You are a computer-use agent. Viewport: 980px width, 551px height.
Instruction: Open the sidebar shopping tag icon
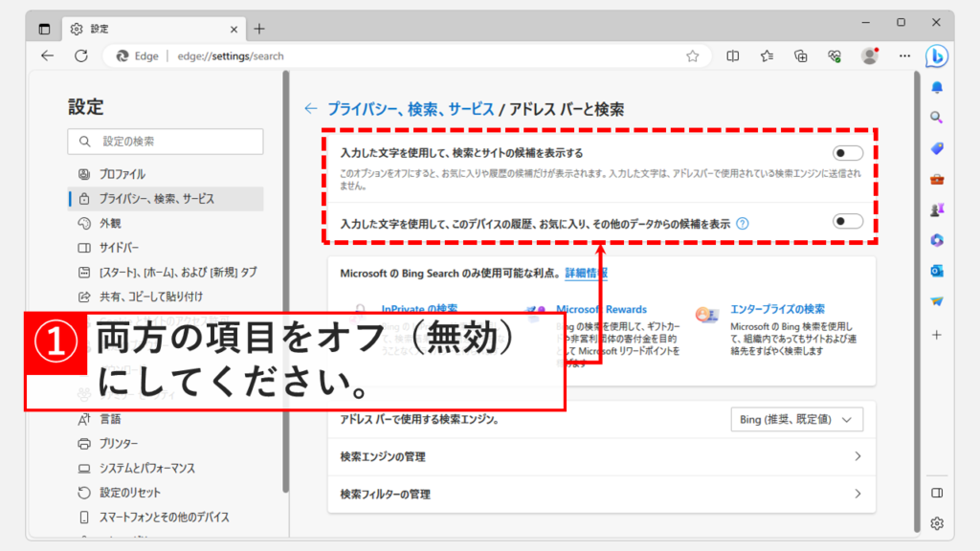(x=937, y=148)
